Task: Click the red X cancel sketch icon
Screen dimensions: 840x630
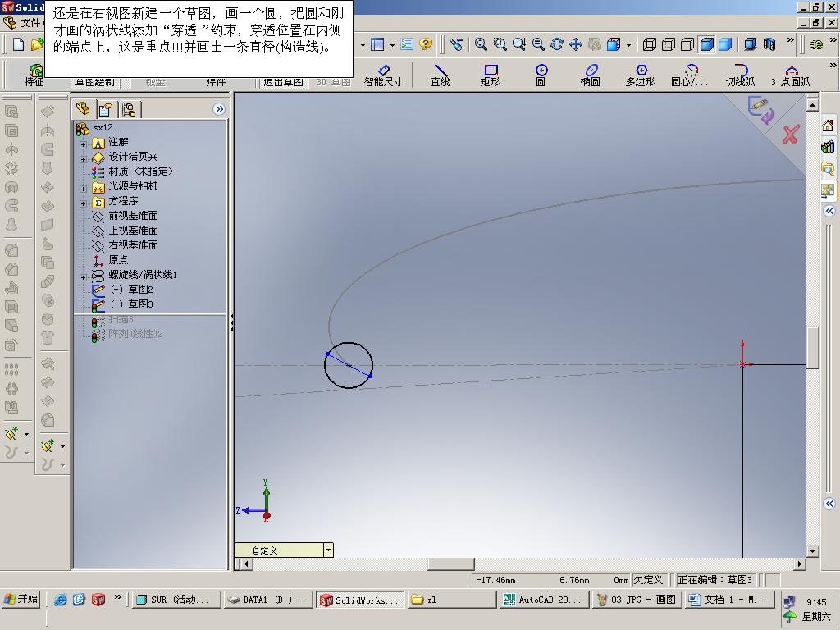Action: pos(790,135)
